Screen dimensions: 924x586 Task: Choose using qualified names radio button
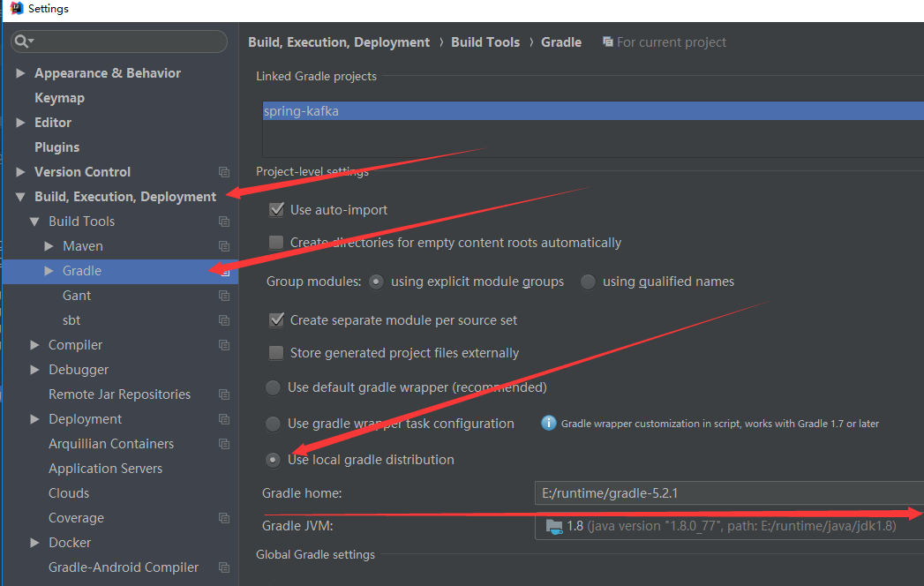tap(588, 282)
